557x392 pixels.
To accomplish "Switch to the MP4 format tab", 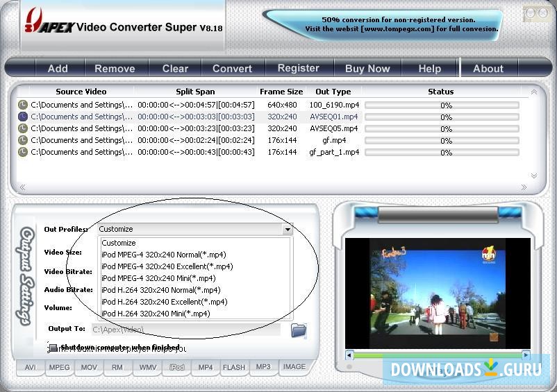I will click(206, 368).
